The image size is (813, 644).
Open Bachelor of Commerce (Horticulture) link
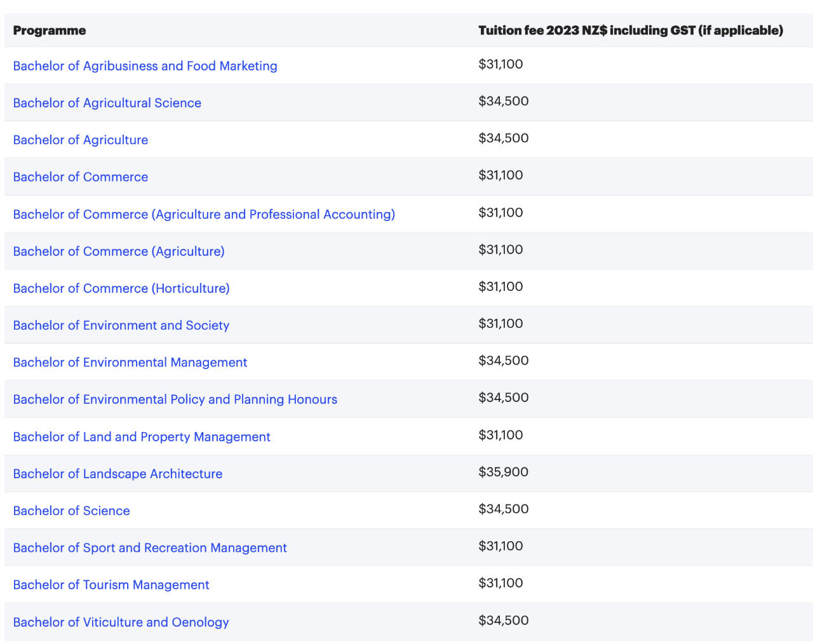coord(121,288)
